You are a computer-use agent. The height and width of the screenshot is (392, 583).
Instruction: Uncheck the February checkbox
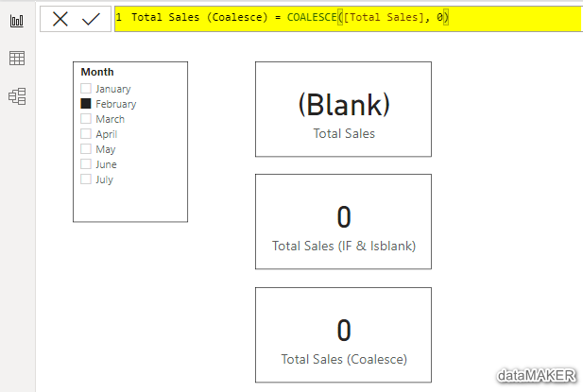pos(86,104)
